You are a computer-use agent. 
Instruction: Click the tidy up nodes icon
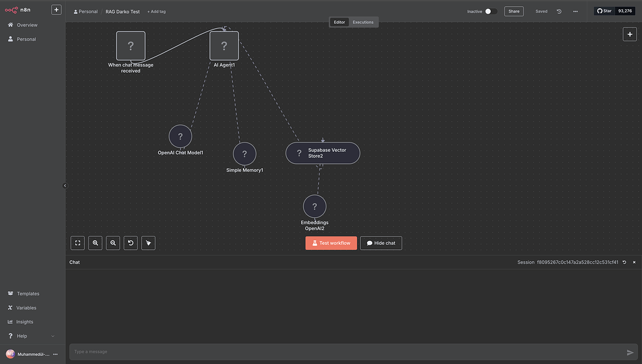pyautogui.click(x=148, y=243)
